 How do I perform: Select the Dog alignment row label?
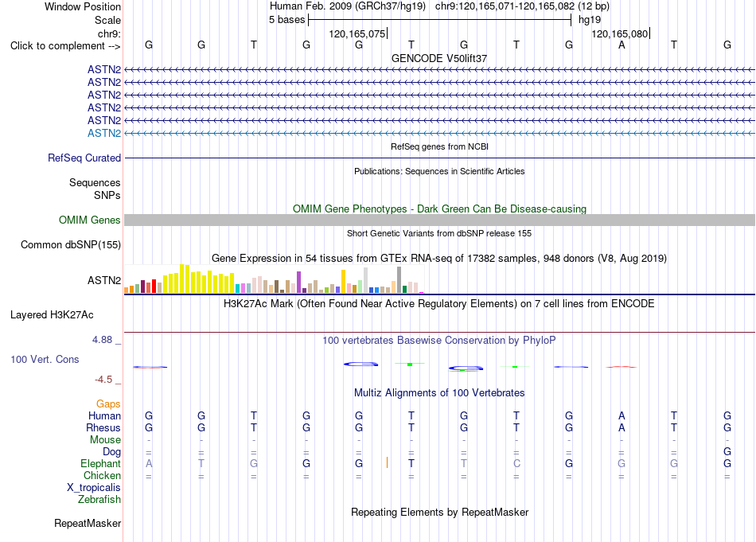pos(112,452)
